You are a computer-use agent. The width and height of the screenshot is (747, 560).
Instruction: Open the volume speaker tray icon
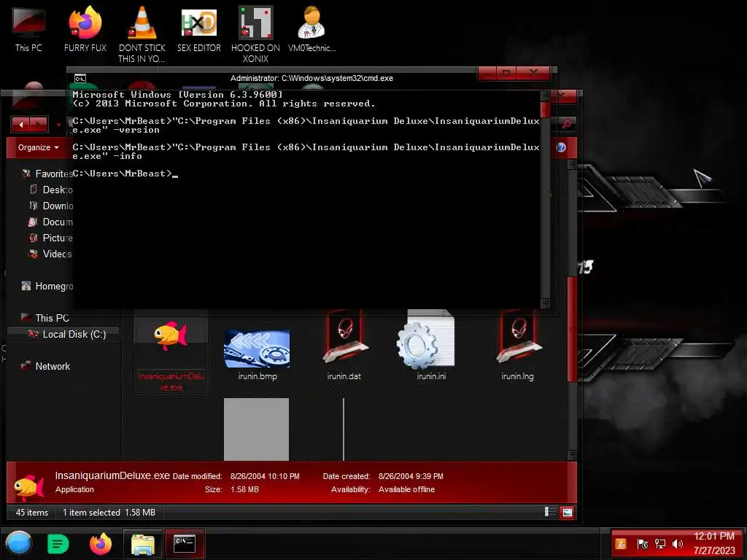tap(677, 544)
